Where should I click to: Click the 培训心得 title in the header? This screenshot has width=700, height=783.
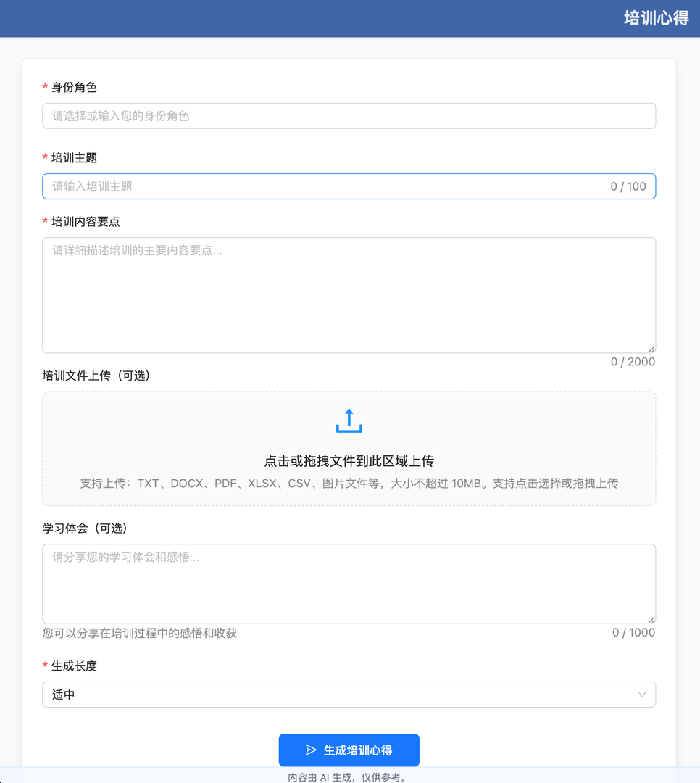[x=654, y=18]
